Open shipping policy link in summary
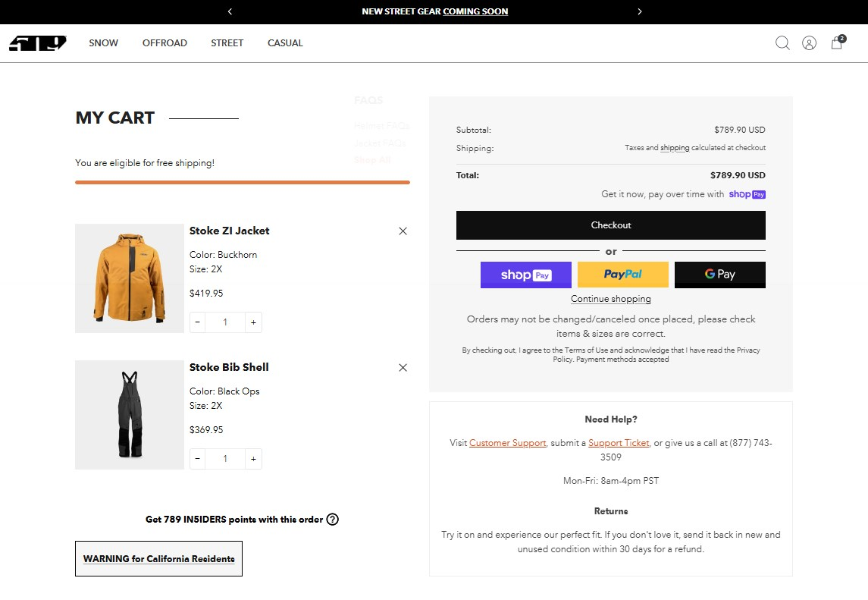Image resolution: width=868 pixels, height=600 pixels. 675,148
